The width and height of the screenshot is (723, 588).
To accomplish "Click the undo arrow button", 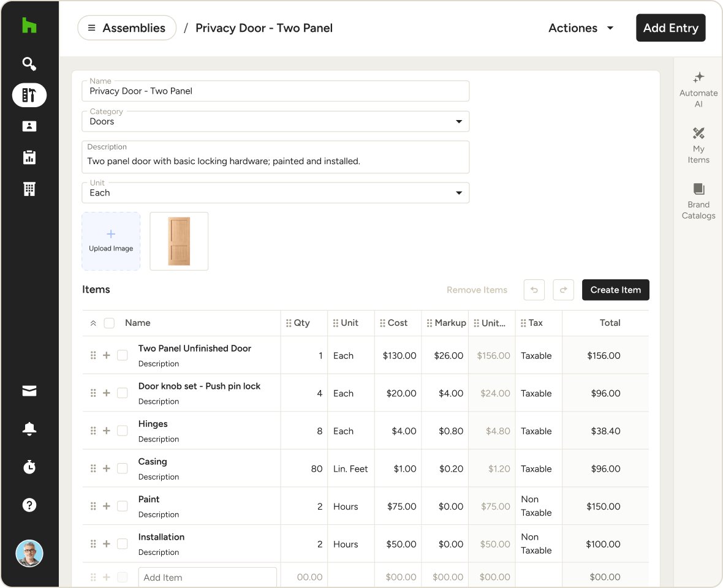I will pyautogui.click(x=534, y=290).
